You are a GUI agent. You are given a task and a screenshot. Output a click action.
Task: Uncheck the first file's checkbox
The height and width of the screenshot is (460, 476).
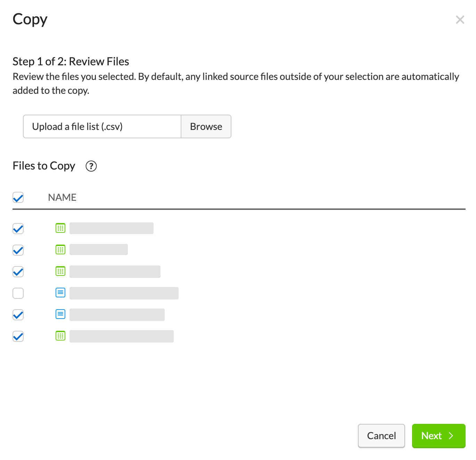(x=18, y=229)
